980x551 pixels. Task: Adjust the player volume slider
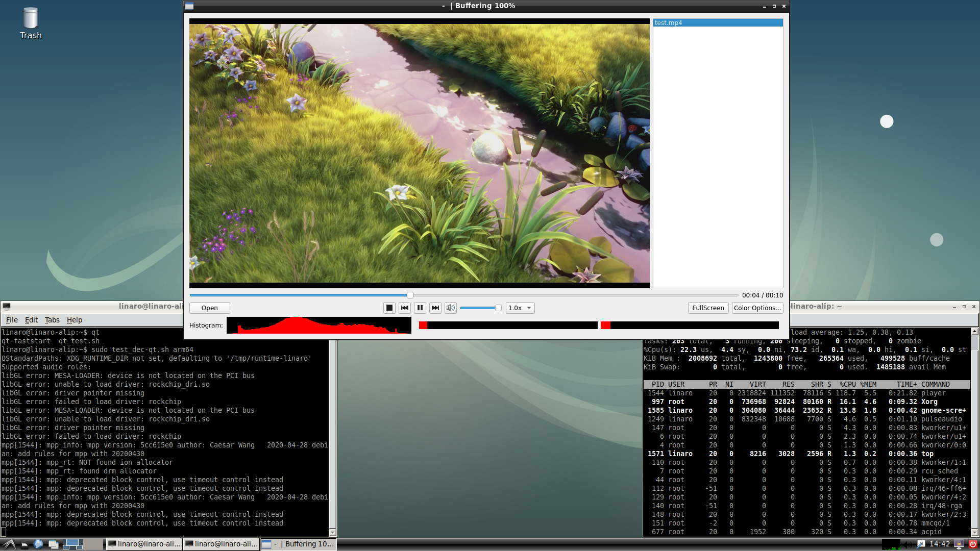480,308
